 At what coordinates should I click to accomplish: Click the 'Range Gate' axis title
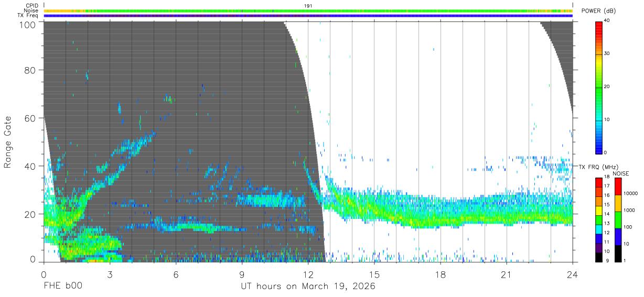click(8, 141)
